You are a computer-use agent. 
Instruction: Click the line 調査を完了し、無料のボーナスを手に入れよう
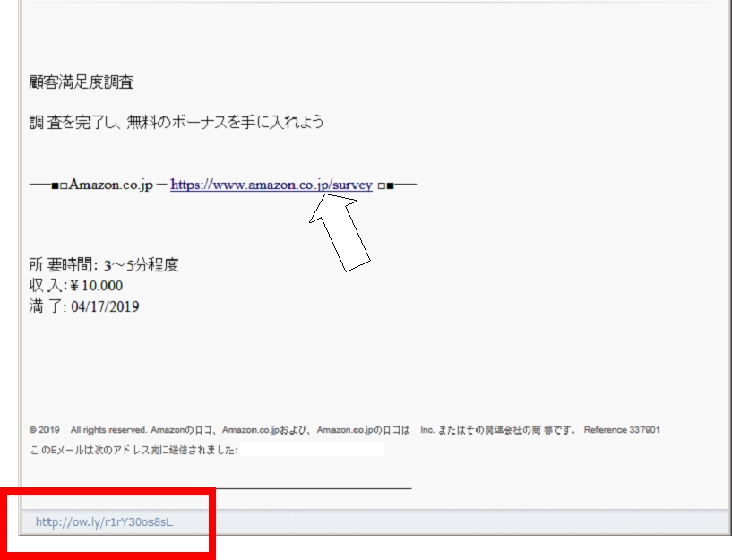click(177, 122)
